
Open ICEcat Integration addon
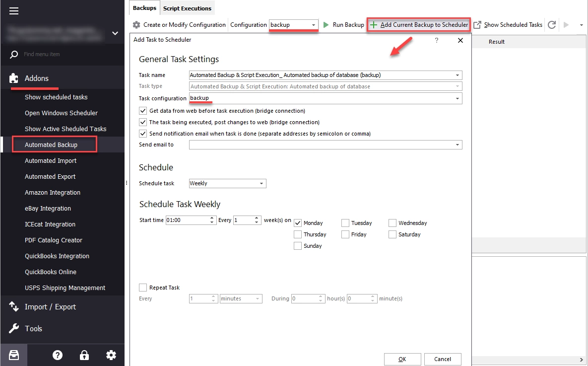(x=50, y=224)
